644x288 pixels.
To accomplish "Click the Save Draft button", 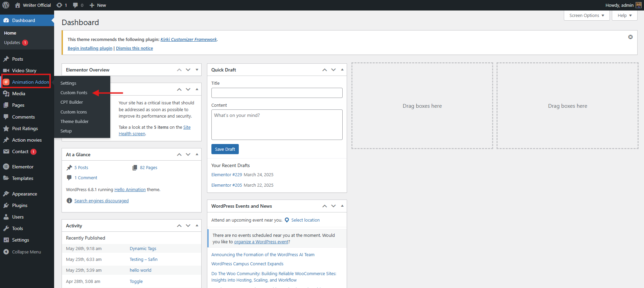I will [x=225, y=149].
